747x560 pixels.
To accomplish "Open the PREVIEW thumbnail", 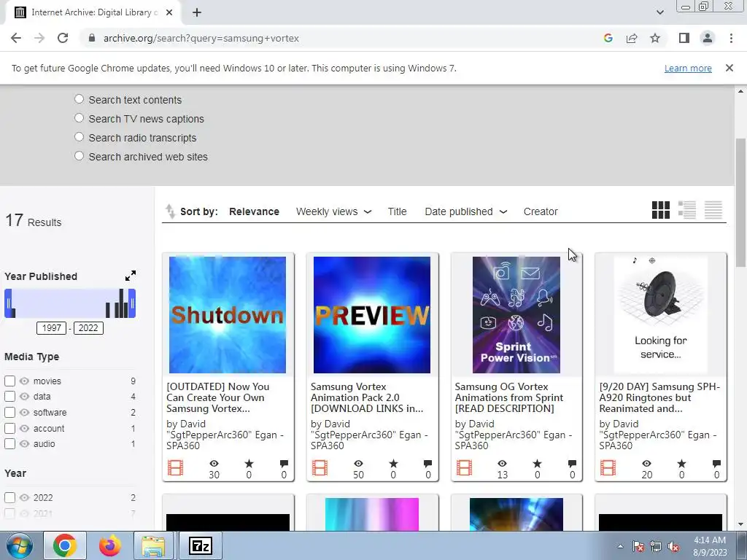I will pyautogui.click(x=371, y=315).
